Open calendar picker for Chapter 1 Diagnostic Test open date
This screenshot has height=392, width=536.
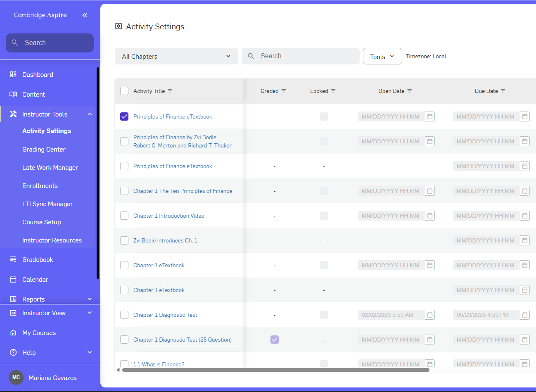pos(430,315)
